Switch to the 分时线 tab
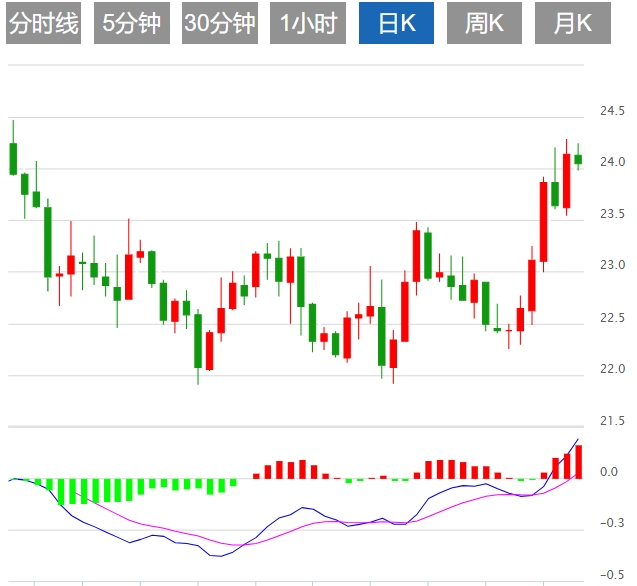This screenshot has width=637, height=586. tap(43, 24)
